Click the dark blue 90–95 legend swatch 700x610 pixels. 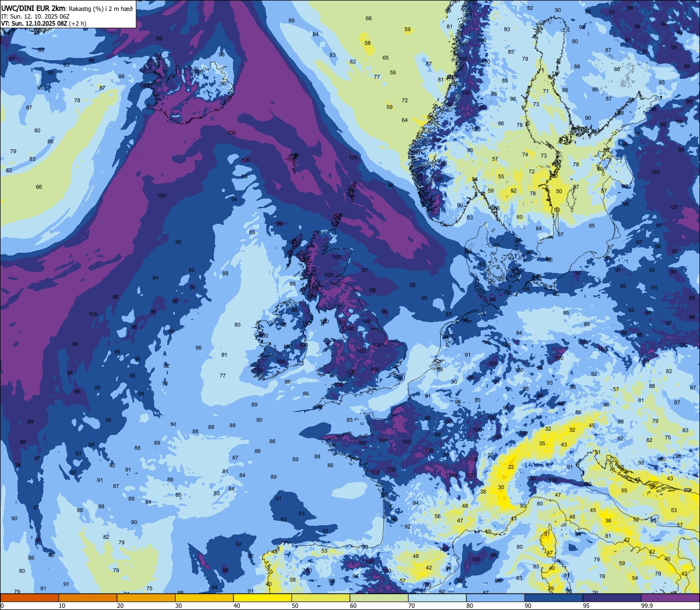tap(553, 598)
